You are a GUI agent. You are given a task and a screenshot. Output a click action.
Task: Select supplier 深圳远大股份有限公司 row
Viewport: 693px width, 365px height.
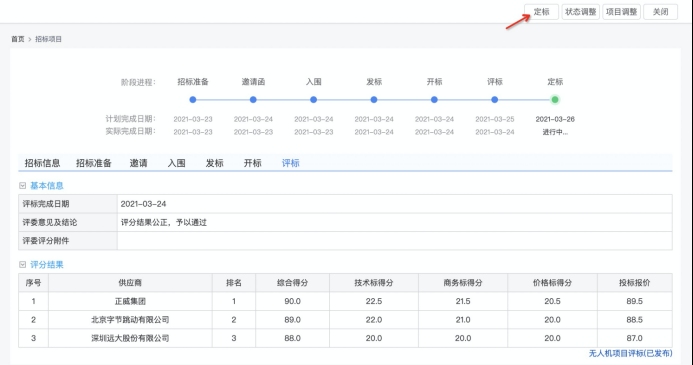tap(345, 338)
